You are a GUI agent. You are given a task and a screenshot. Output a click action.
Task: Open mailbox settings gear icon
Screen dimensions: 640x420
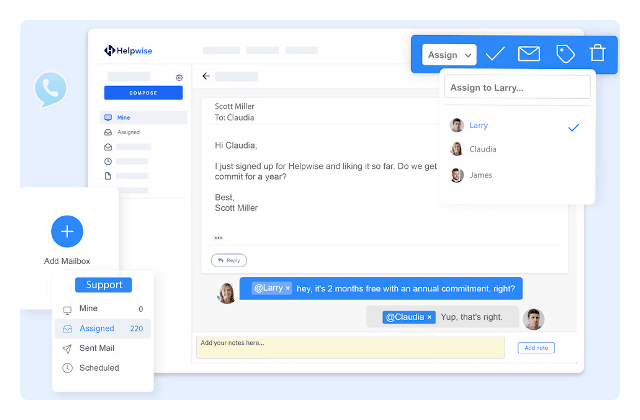pos(179,78)
